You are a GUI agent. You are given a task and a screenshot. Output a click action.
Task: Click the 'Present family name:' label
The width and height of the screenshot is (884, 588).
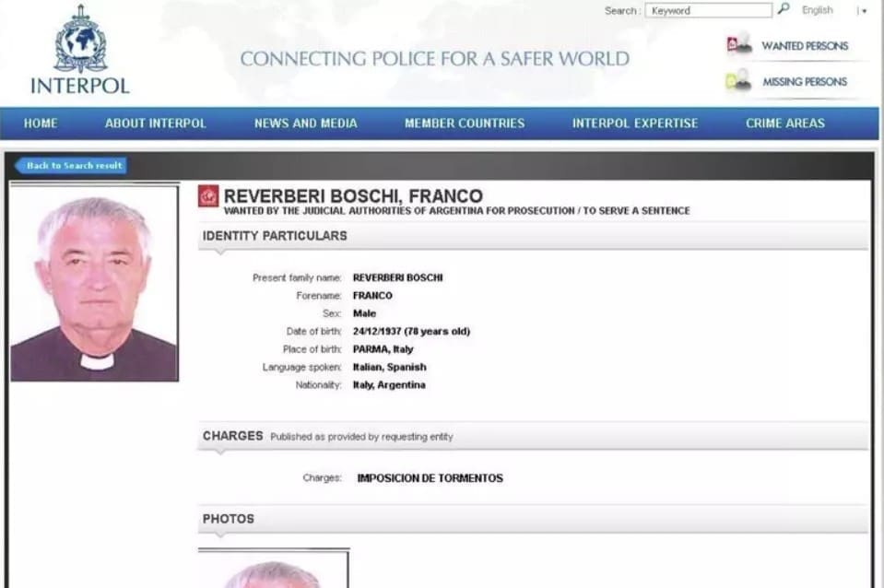click(297, 277)
